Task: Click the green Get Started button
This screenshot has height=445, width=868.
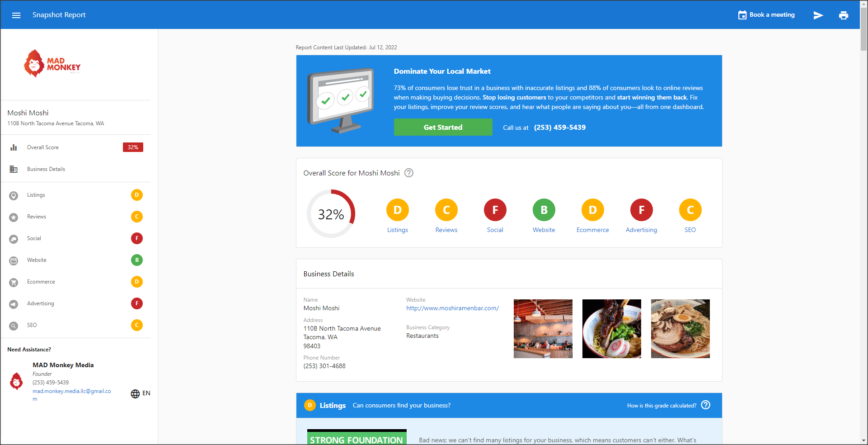Action: pos(443,127)
